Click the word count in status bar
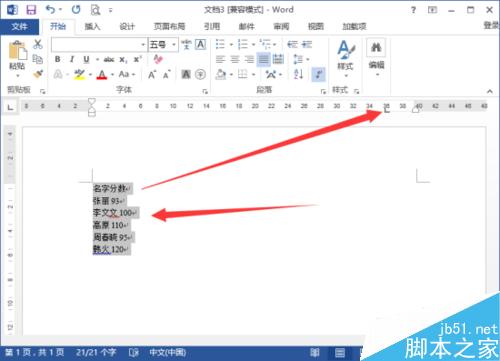The width and height of the screenshot is (500, 361). pos(96,352)
